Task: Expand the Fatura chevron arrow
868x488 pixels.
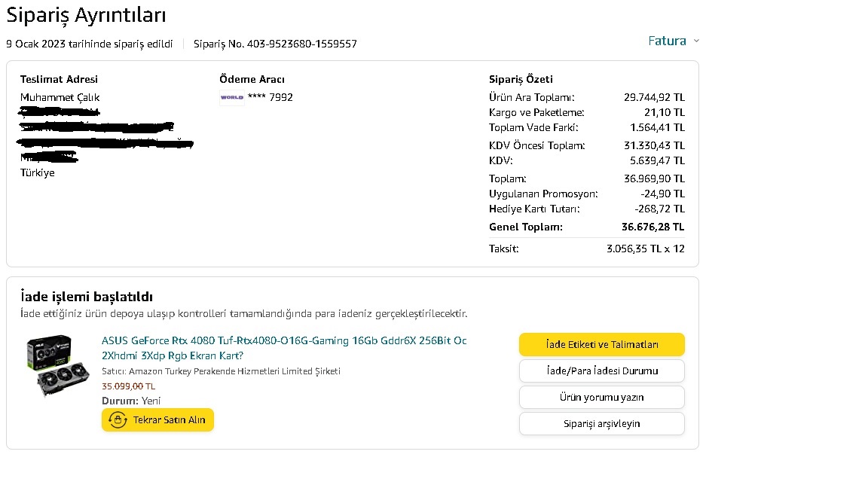Action: click(x=696, y=41)
